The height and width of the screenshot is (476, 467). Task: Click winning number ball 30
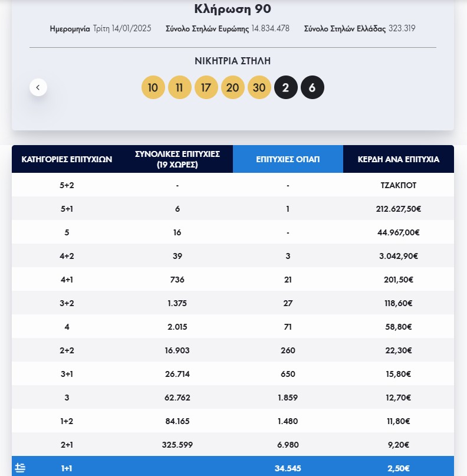(x=259, y=88)
